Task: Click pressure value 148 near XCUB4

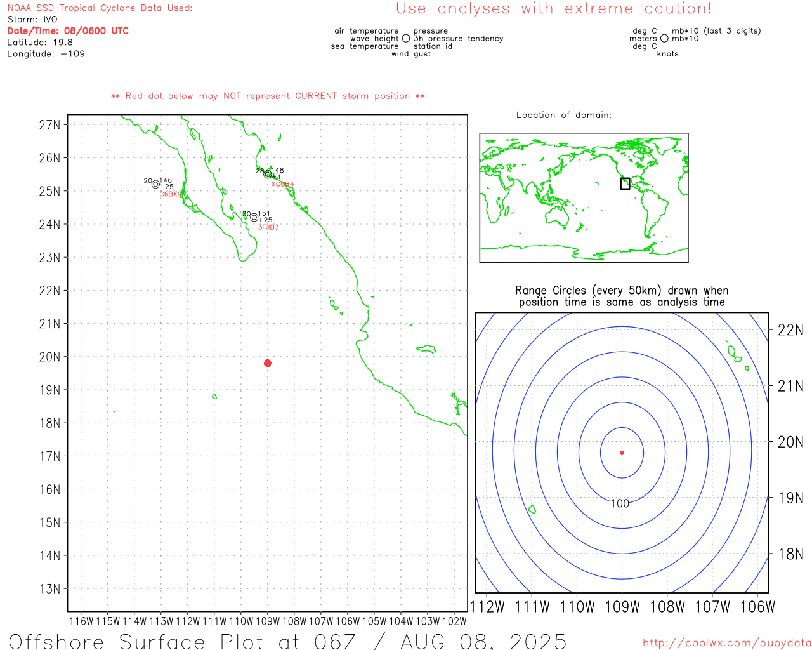Action: click(x=278, y=171)
